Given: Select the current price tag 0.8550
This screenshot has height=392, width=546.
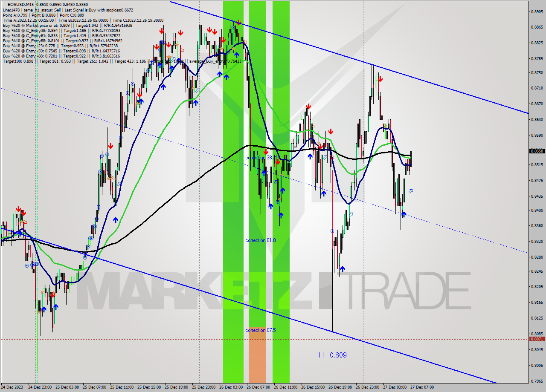Looking at the screenshot, I should [x=537, y=151].
